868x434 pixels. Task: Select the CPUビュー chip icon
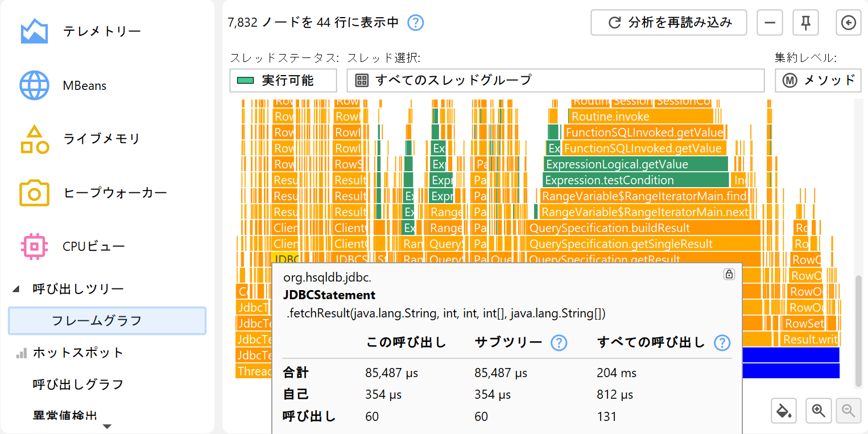(34, 246)
